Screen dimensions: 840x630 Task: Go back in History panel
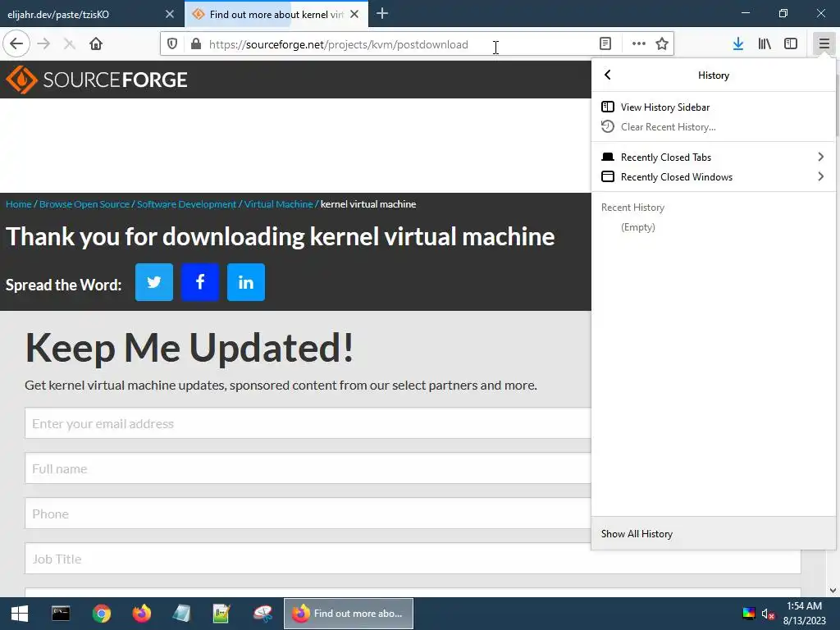click(x=608, y=75)
